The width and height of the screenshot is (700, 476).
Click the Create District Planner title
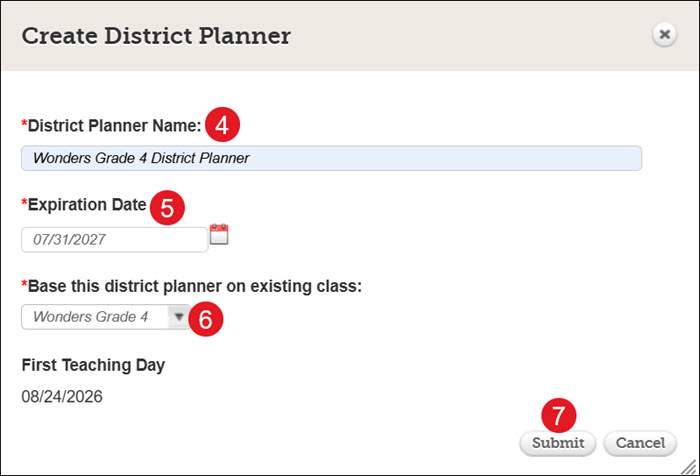156,36
